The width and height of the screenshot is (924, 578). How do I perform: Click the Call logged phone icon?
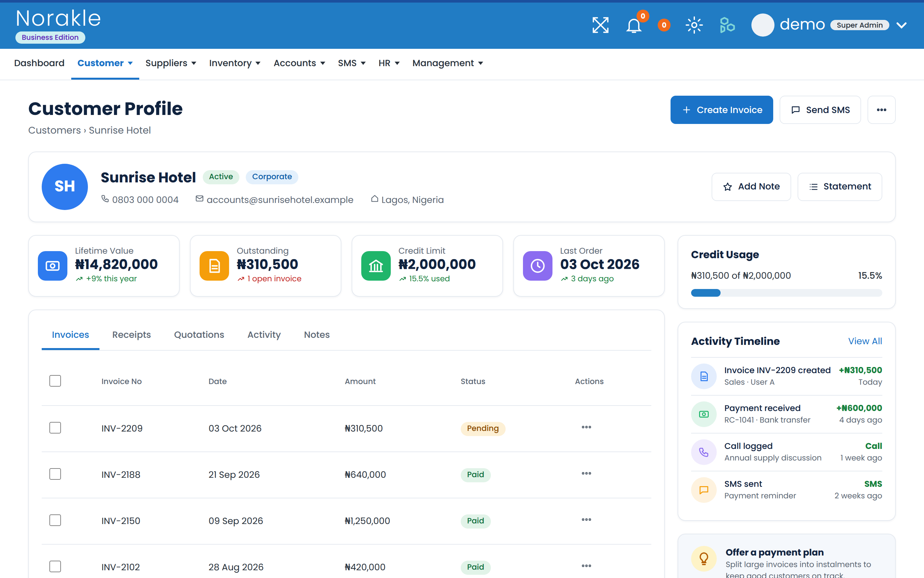704,452
